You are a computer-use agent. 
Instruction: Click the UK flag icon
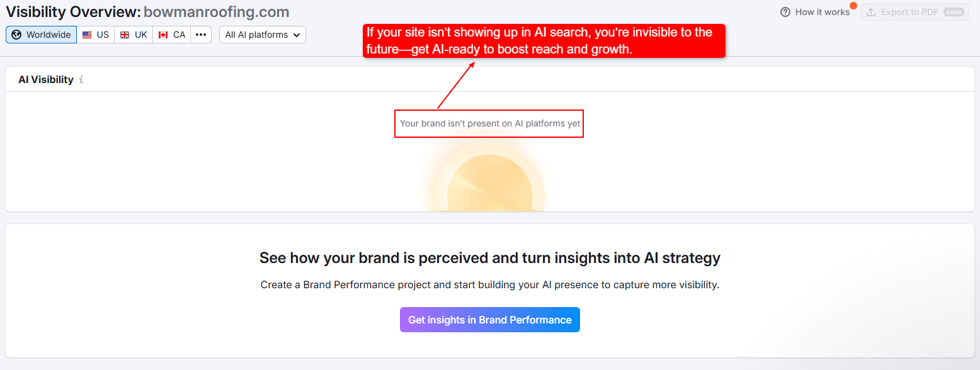[125, 35]
